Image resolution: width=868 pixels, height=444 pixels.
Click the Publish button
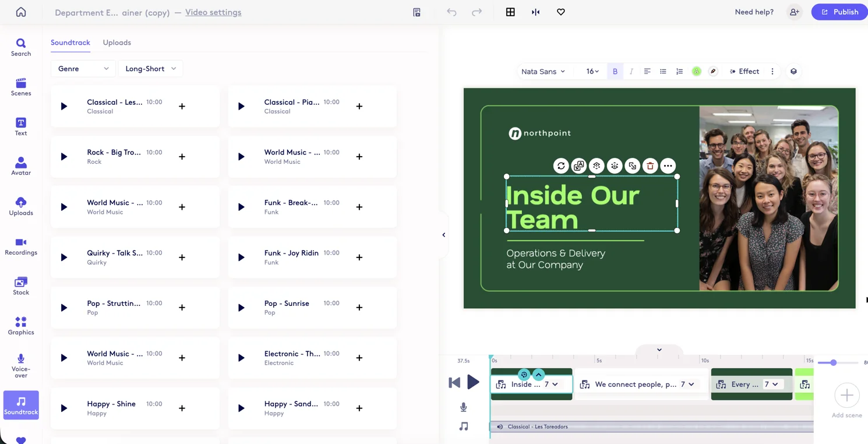click(839, 12)
